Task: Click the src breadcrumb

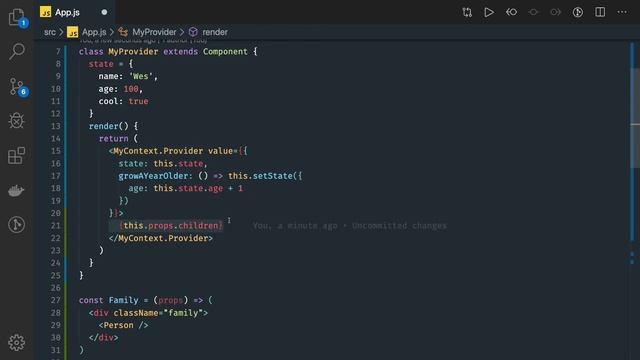Action: coord(50,32)
